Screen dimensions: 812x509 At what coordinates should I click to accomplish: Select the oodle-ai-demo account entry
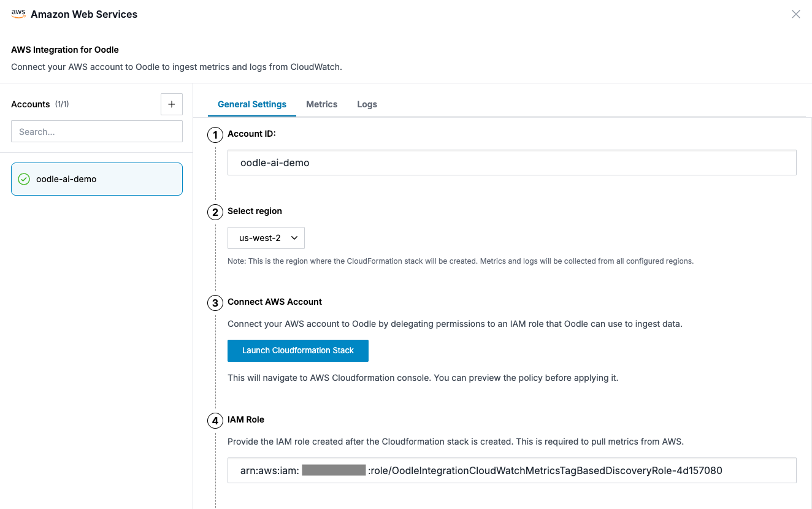97,179
